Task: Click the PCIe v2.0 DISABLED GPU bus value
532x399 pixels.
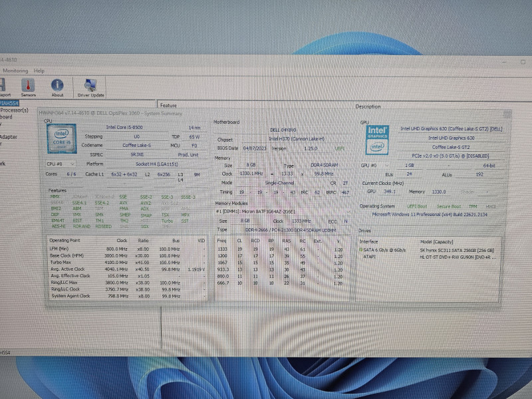Action: [450, 156]
